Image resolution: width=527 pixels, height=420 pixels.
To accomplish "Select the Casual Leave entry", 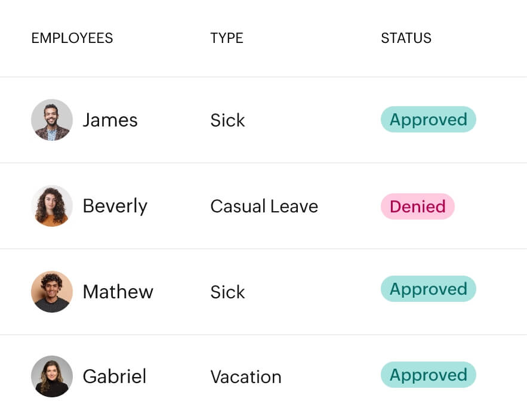I will [x=264, y=206].
